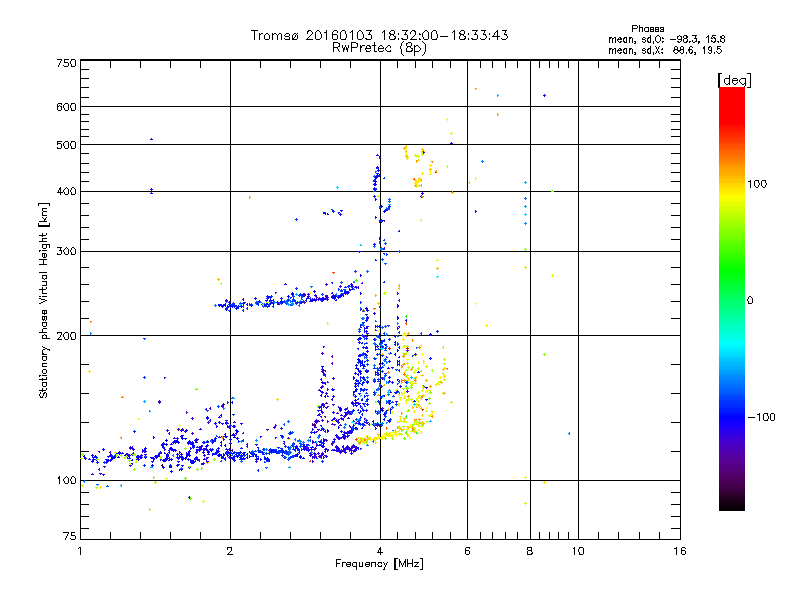Click the '500' y-axis tick label

[67, 145]
